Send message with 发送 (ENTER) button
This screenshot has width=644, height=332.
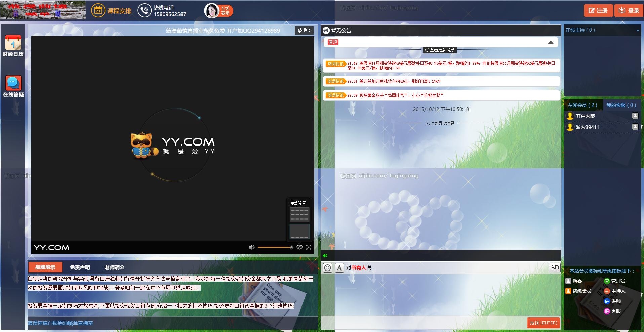click(x=544, y=323)
